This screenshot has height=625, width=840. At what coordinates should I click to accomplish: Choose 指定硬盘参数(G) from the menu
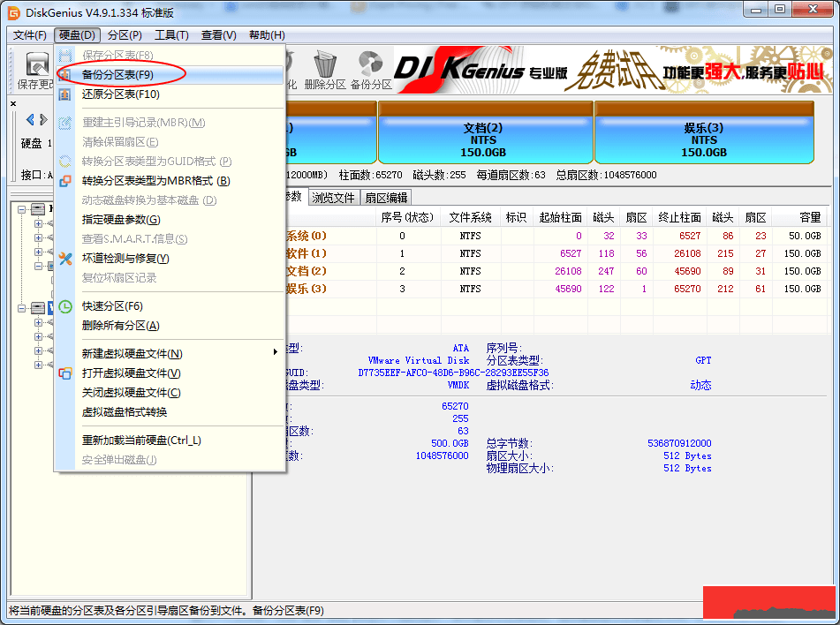[x=121, y=220]
